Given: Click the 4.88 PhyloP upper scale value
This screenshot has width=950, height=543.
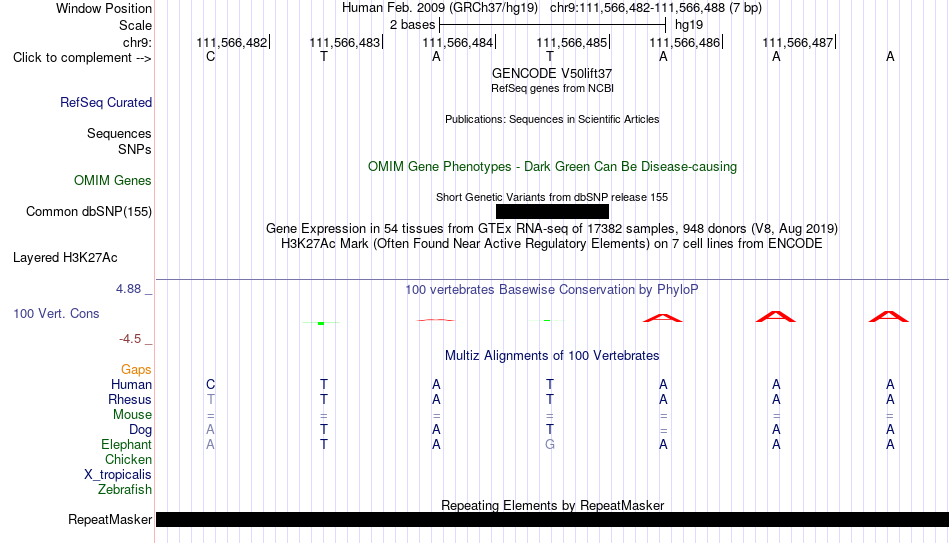Looking at the screenshot, I should [x=128, y=289].
